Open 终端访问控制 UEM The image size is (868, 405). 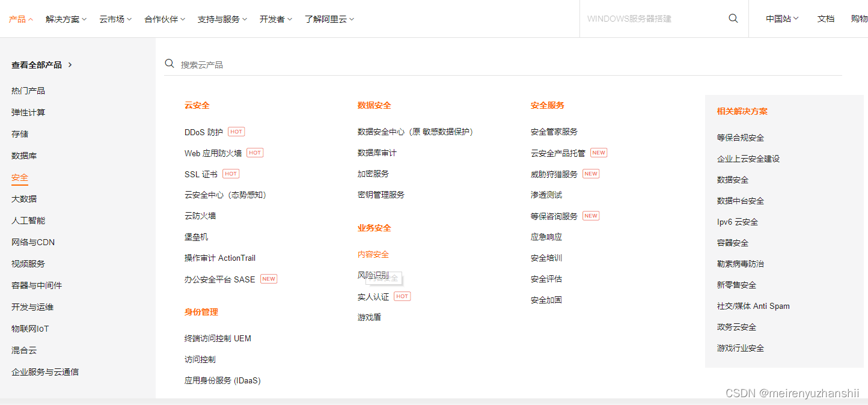[x=218, y=339]
